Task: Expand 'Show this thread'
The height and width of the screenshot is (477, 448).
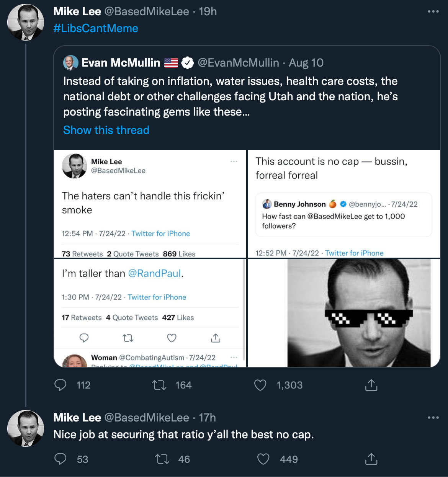Action: click(x=106, y=130)
